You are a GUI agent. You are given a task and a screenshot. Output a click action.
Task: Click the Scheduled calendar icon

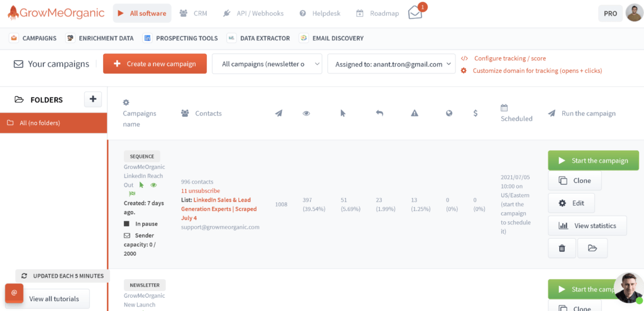pyautogui.click(x=504, y=108)
